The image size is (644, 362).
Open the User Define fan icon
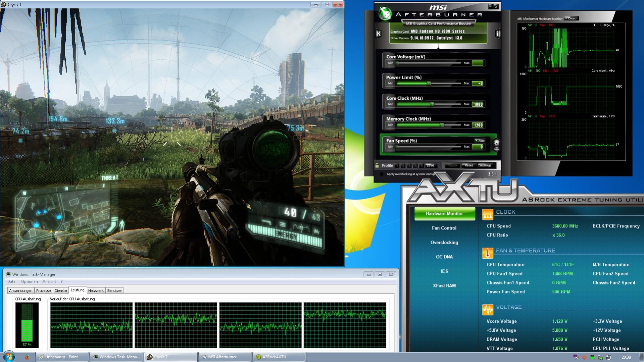click(496, 145)
